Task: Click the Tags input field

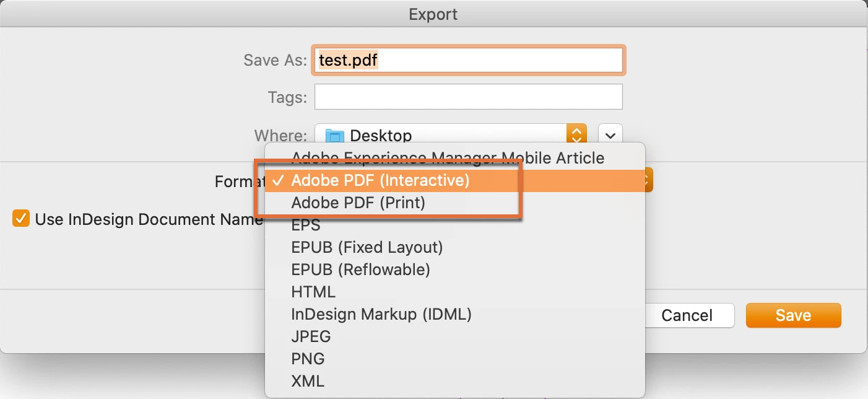Action: (x=469, y=97)
